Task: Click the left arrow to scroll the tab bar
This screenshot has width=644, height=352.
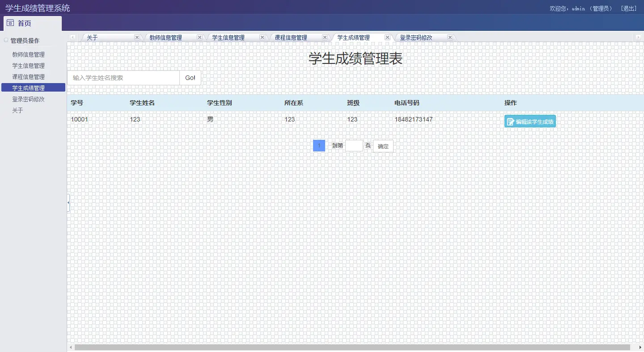Action: click(x=72, y=37)
